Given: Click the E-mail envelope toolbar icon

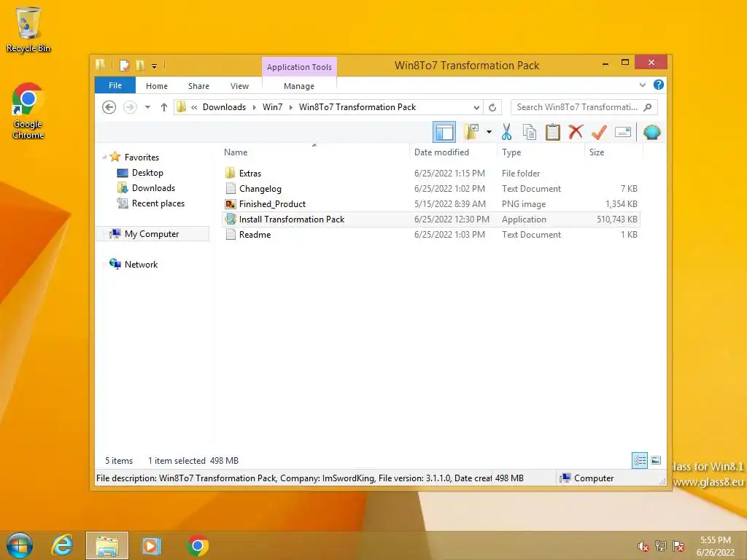Looking at the screenshot, I should pyautogui.click(x=623, y=132).
